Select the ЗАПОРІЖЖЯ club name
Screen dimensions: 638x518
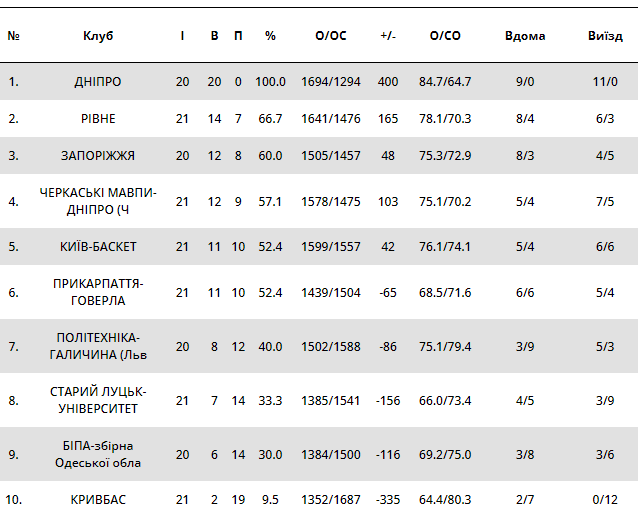98,156
